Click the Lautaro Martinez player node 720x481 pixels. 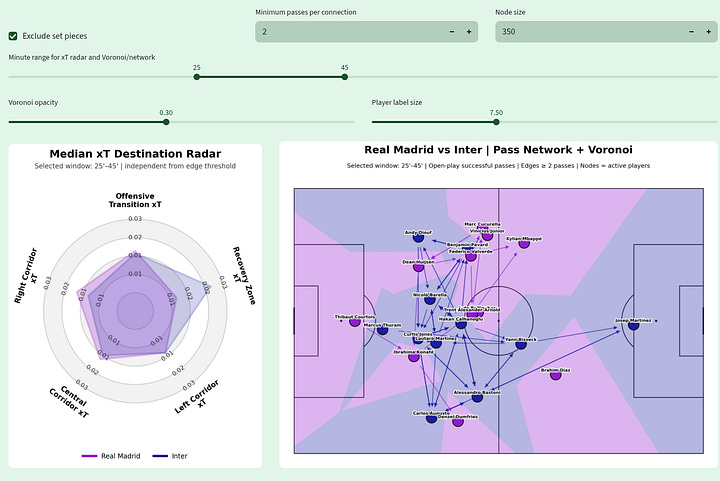point(436,343)
